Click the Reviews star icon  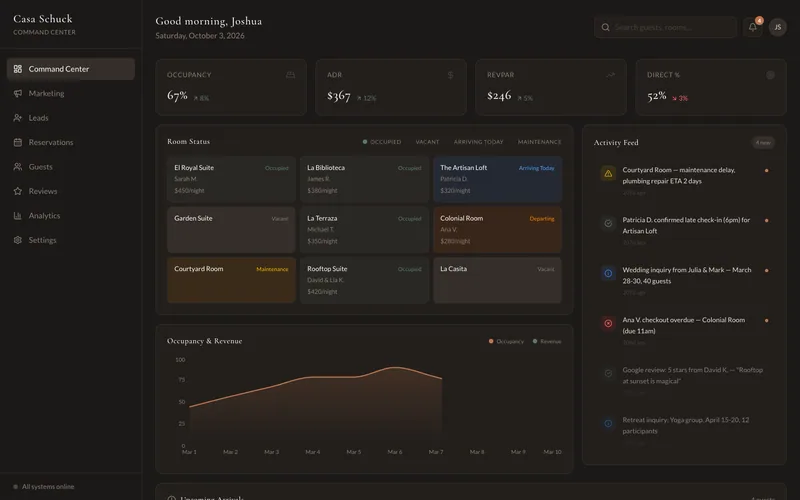click(x=18, y=191)
